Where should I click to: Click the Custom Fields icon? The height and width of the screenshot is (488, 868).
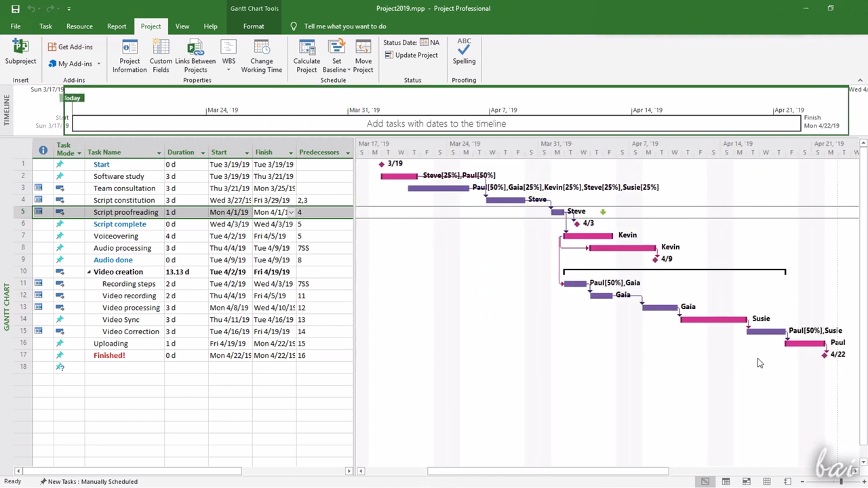[161, 55]
